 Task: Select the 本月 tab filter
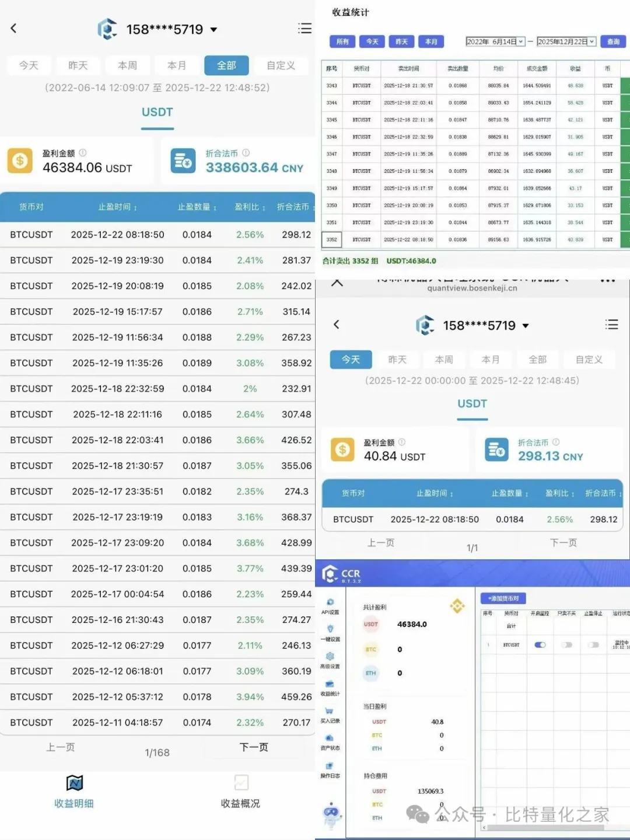(x=177, y=65)
